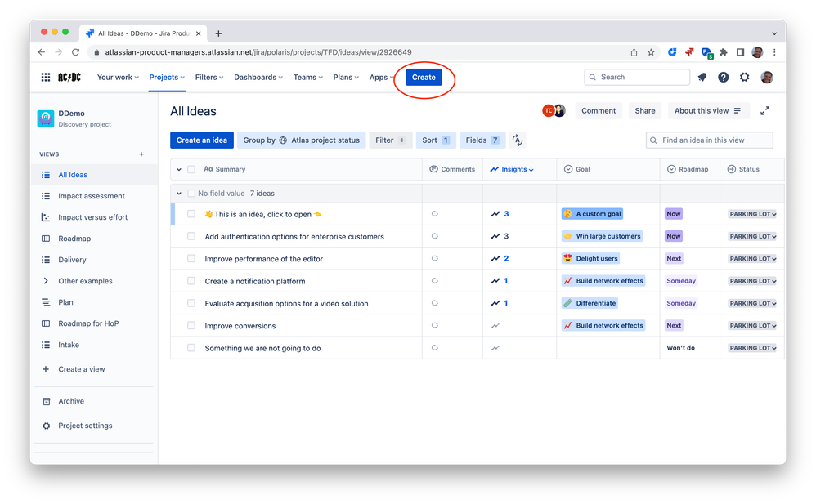Collapse the No field value group chevron
816x504 pixels.
click(178, 194)
